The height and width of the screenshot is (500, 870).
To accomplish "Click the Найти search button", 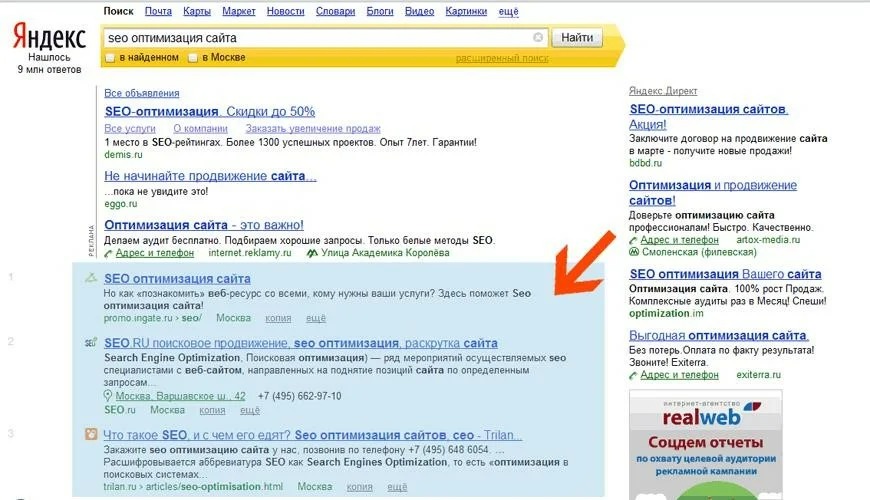I will (577, 37).
